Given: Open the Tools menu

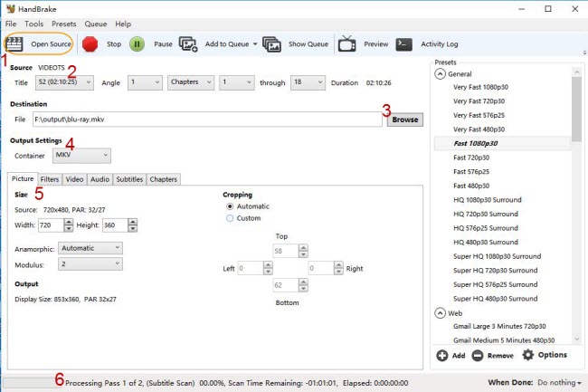Looking at the screenshot, I should coord(34,24).
